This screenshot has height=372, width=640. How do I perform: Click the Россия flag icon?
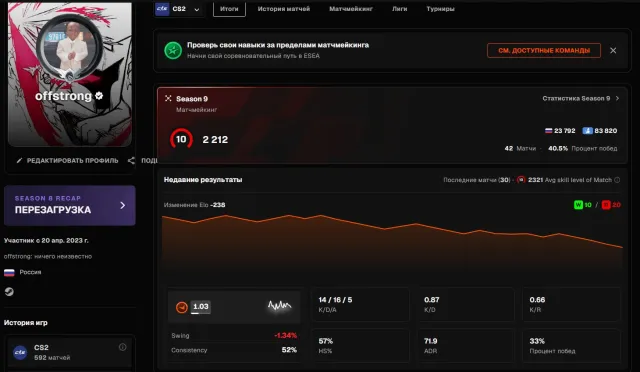pos(9,272)
